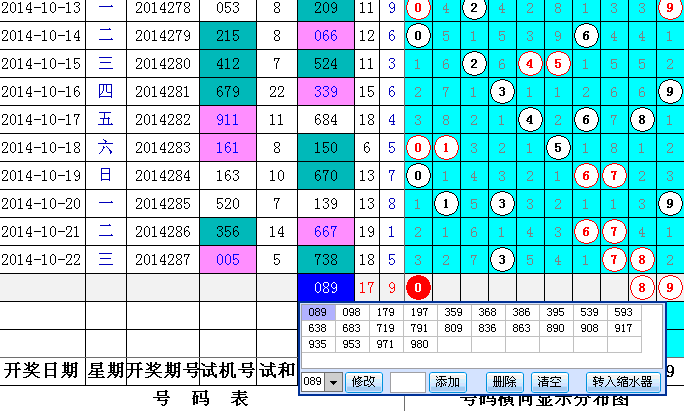
Task: Click the 添加 (add) button
Action: tap(447, 382)
